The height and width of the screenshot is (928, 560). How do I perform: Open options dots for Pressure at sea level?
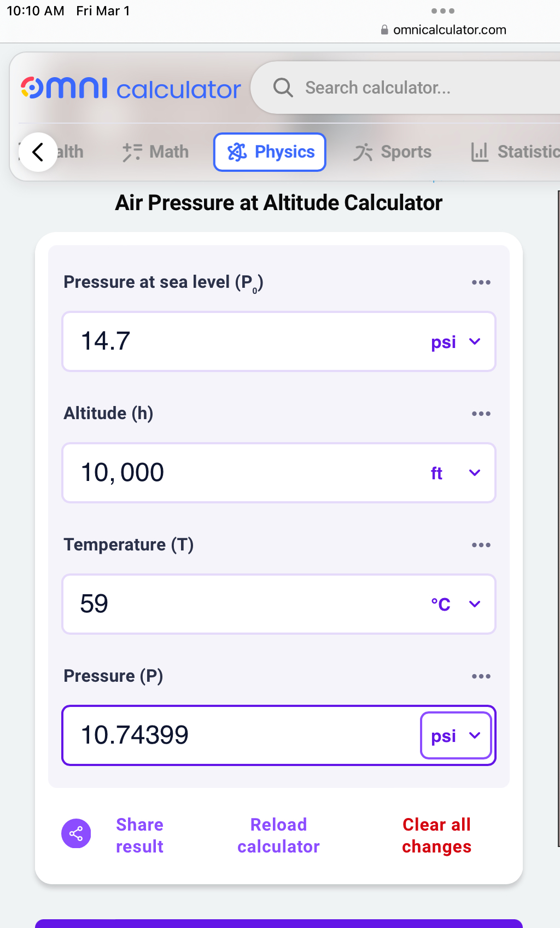481,282
